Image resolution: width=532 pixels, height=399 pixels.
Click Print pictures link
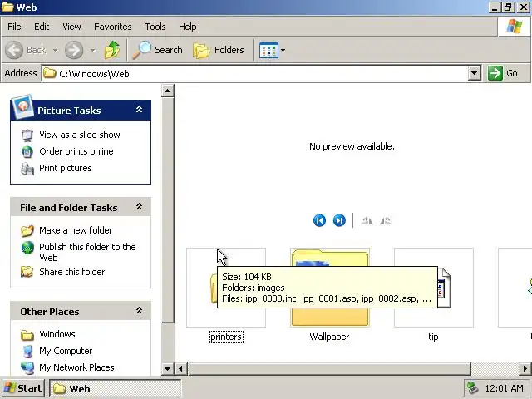[66, 168]
